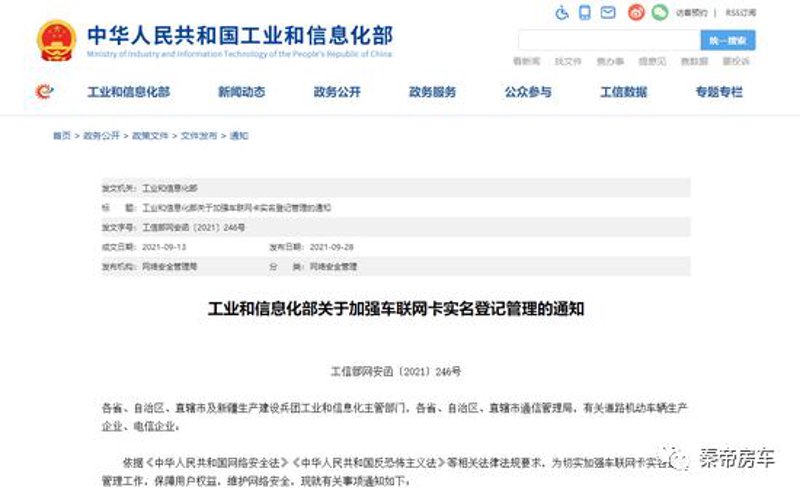The image size is (800, 494).
Task: Click the 发文机关 工业和信息化部 row
Action: (x=395, y=188)
